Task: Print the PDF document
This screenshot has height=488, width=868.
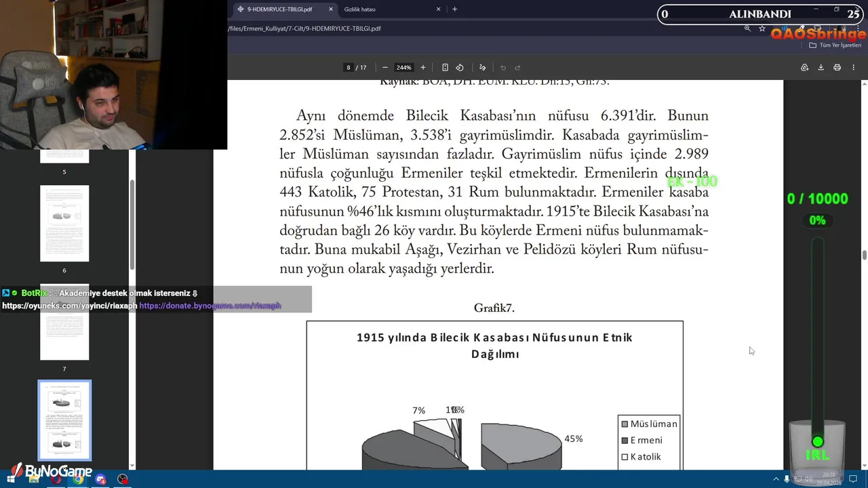Action: tap(837, 68)
